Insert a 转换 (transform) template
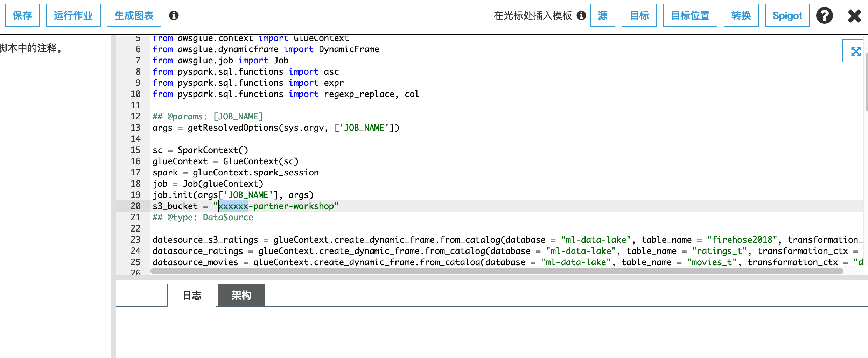This screenshot has height=358, width=868. 741,15
